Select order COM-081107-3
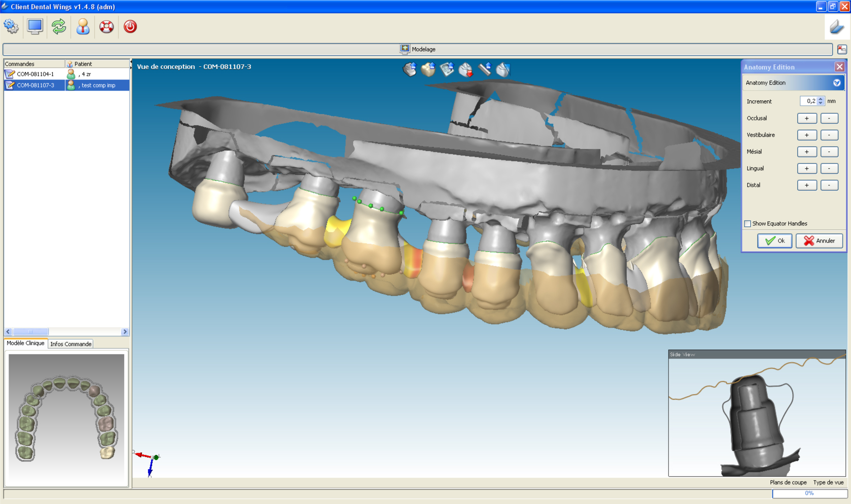Viewport: 851px width, 504px height. click(x=35, y=85)
